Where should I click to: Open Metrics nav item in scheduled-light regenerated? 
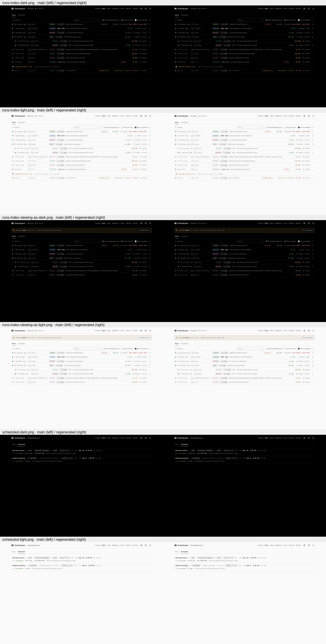point(292,545)
